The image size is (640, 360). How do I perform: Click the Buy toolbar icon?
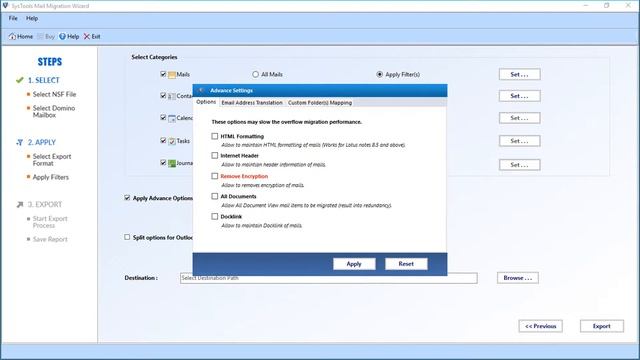click(40, 36)
